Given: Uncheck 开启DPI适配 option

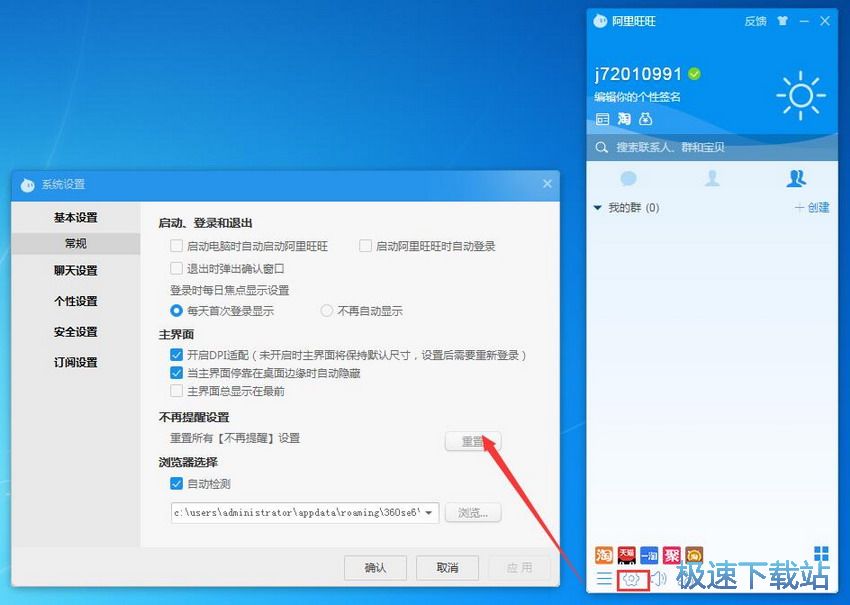Looking at the screenshot, I should 176,355.
